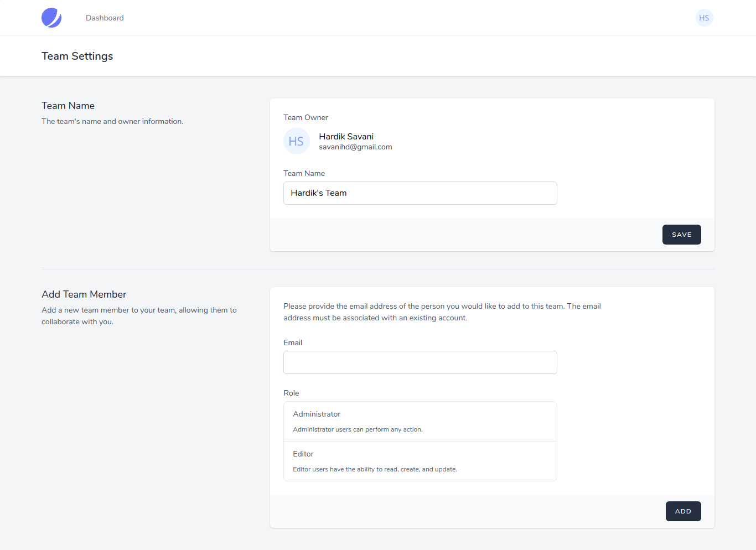Click into the Email input field
756x550 pixels.
tap(420, 362)
